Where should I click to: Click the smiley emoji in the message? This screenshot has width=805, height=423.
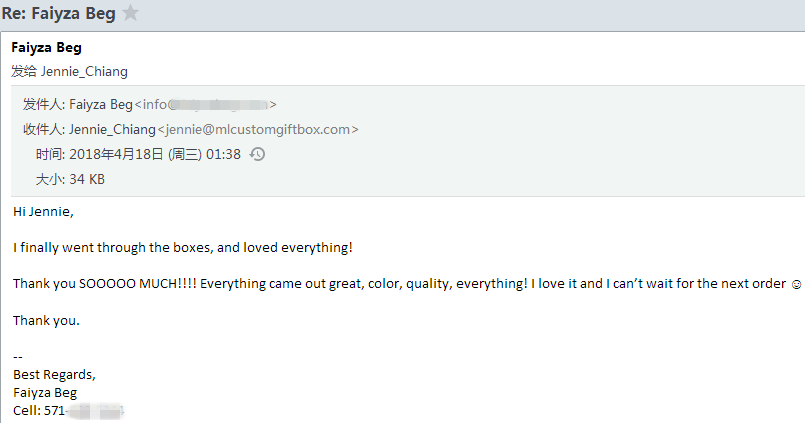[796, 284]
